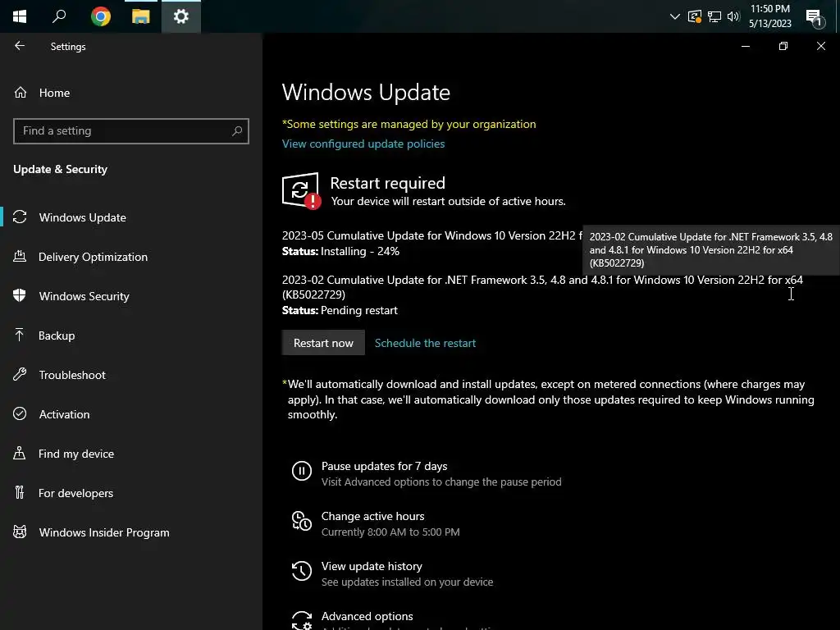
Task: Open Windows Insider Program page
Action: (104, 532)
